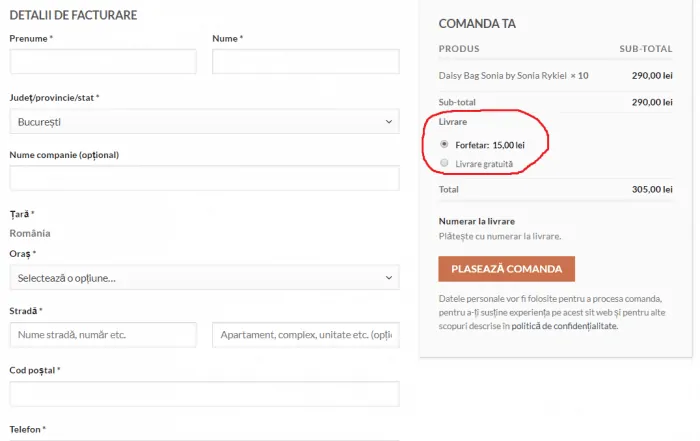Open the Județ/provincie/stat dropdown showing București
700x441 pixels.
pyautogui.click(x=204, y=121)
